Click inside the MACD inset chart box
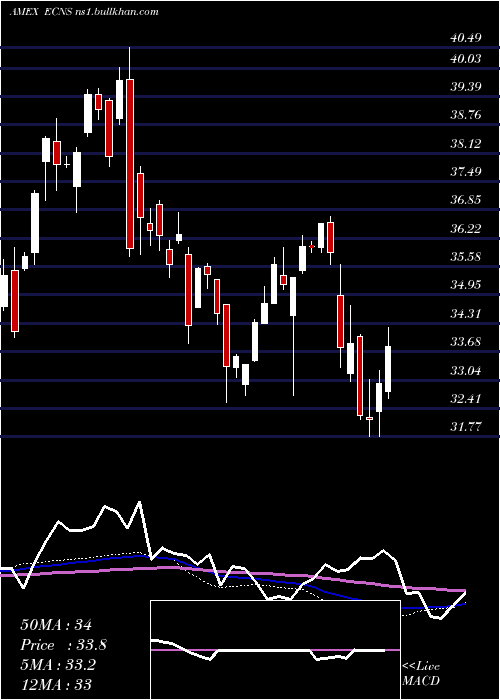500x700 pixels. pyautogui.click(x=275, y=650)
